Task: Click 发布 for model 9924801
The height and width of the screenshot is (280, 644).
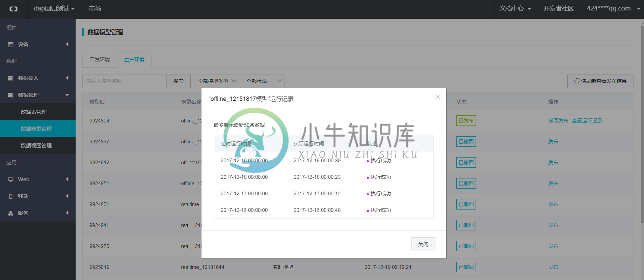Action: pos(553,204)
